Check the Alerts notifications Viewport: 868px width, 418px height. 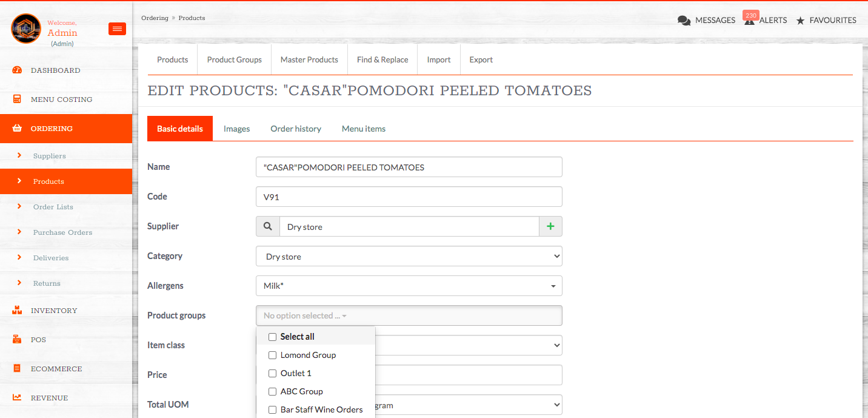point(764,19)
